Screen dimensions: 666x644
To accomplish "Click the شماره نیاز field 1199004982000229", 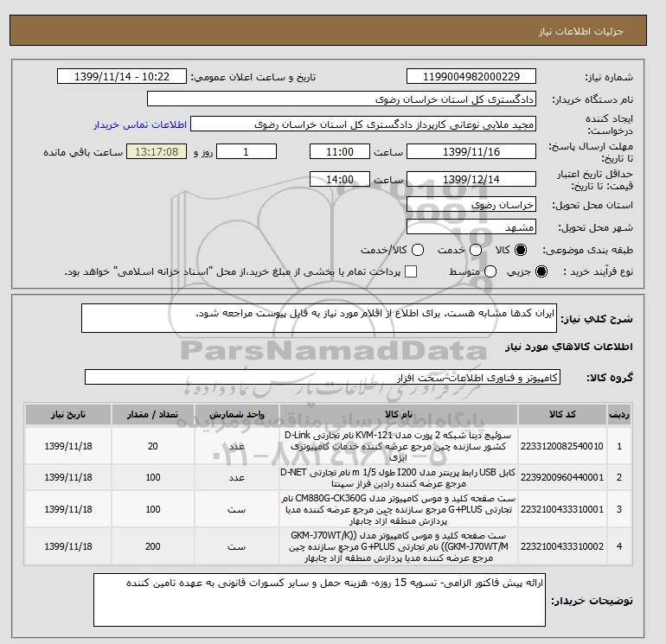I will [471, 77].
